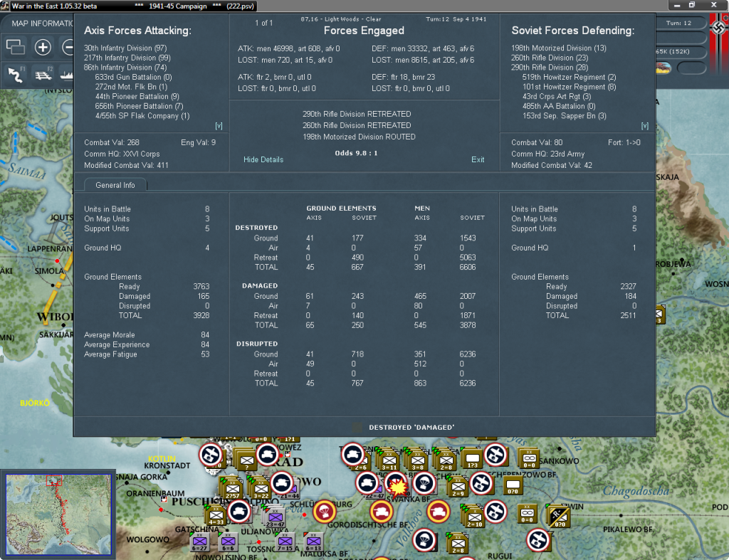Select the unit counter labeled 2?57
729x560 pixels.
pyautogui.click(x=233, y=490)
